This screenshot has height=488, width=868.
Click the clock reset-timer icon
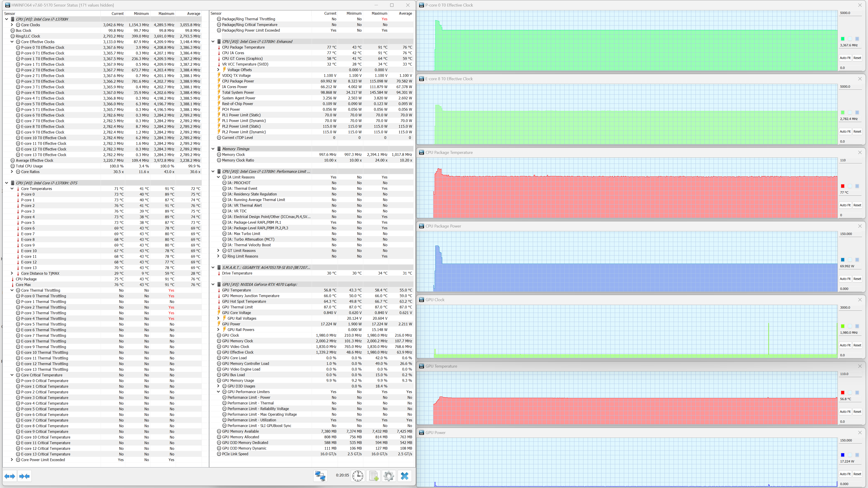click(x=358, y=476)
